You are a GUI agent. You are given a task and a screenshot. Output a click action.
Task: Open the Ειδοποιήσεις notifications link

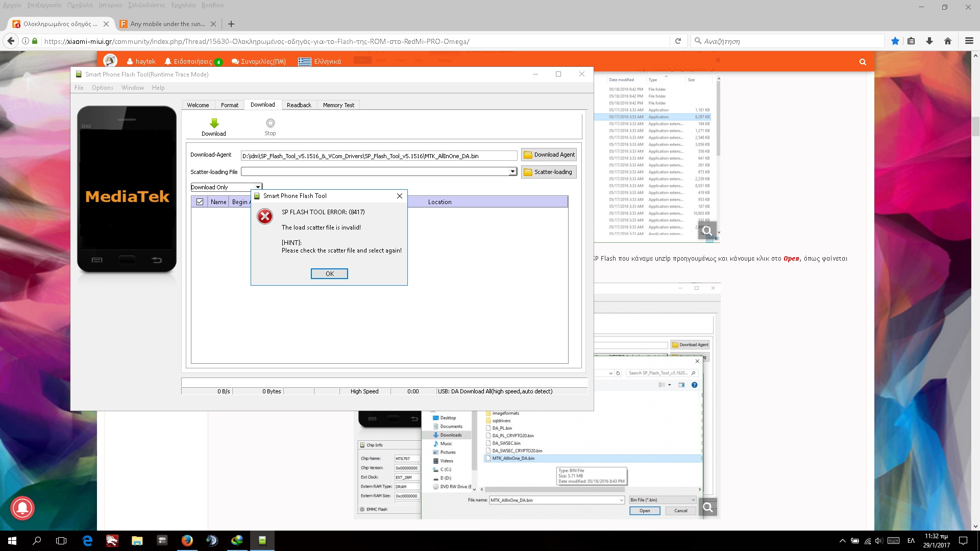click(x=192, y=62)
